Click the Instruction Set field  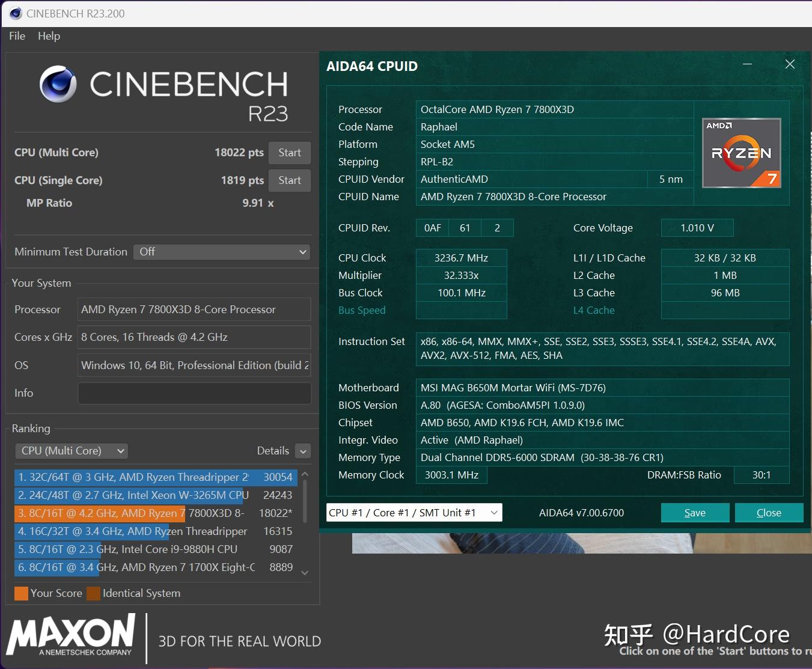[603, 349]
